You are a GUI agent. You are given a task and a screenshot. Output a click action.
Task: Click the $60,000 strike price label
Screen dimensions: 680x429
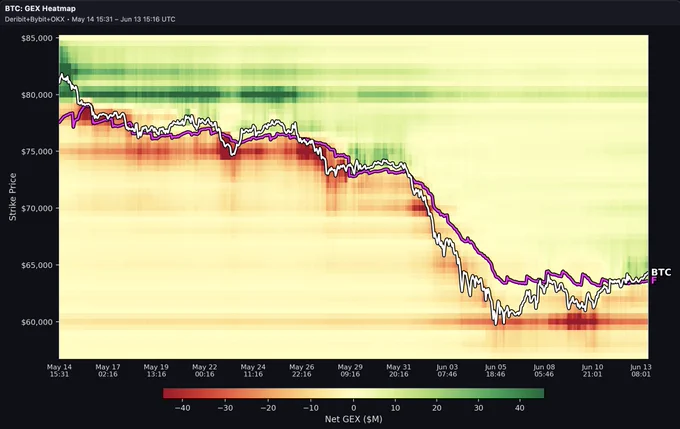coord(37,322)
